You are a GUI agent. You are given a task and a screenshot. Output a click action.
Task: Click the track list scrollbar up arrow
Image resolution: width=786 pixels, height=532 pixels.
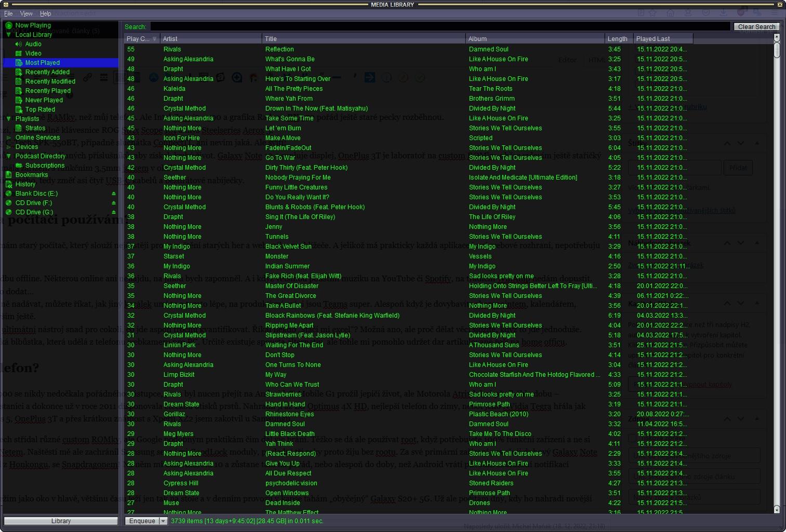pyautogui.click(x=777, y=37)
